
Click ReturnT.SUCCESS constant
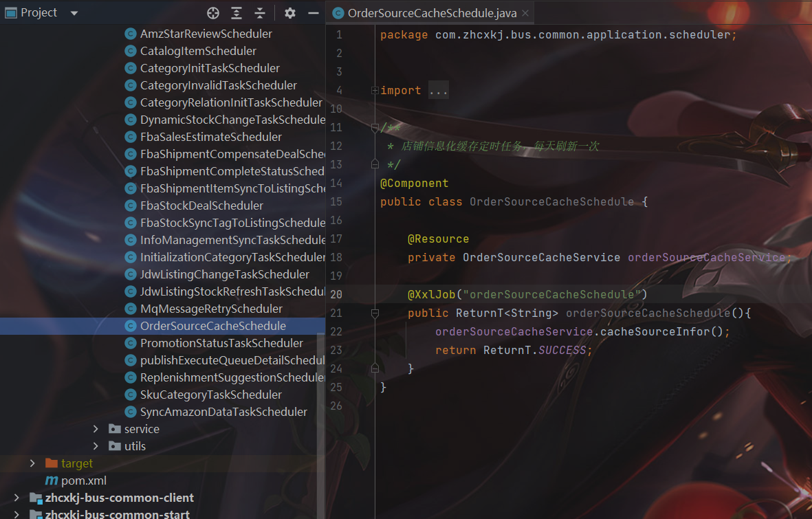pos(534,350)
